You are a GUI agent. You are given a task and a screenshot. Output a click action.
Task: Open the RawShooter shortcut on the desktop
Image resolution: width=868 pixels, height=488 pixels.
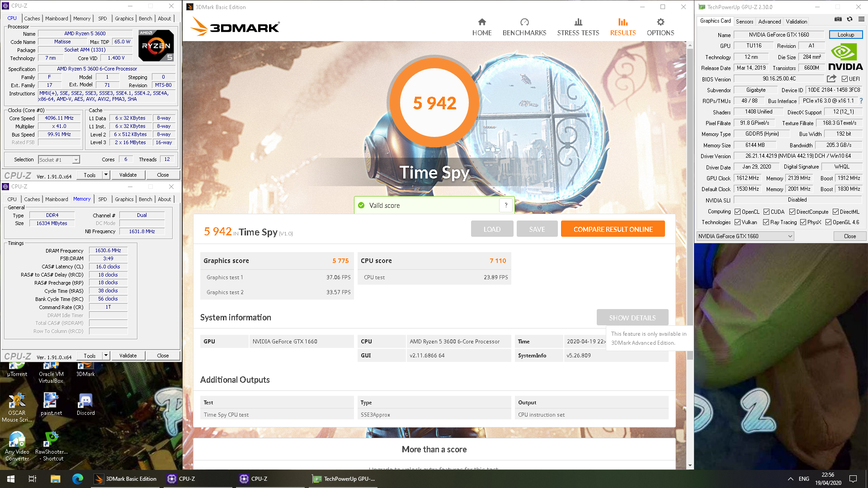tap(51, 446)
